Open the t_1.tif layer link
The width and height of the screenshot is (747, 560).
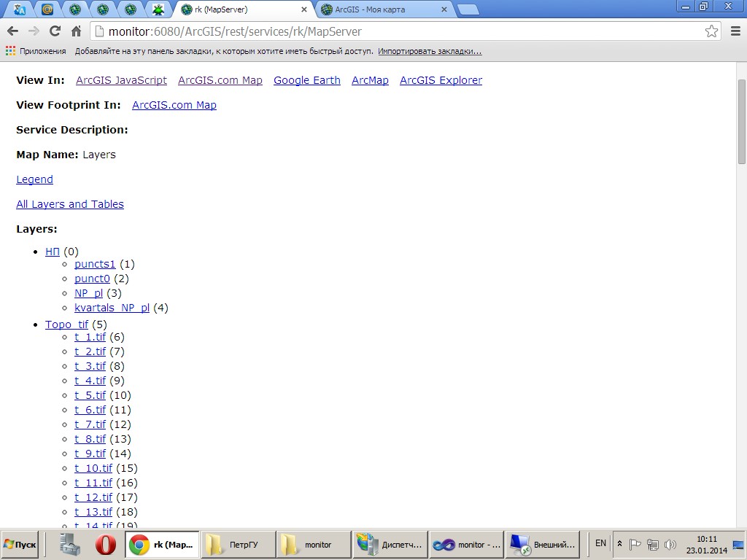tap(90, 337)
